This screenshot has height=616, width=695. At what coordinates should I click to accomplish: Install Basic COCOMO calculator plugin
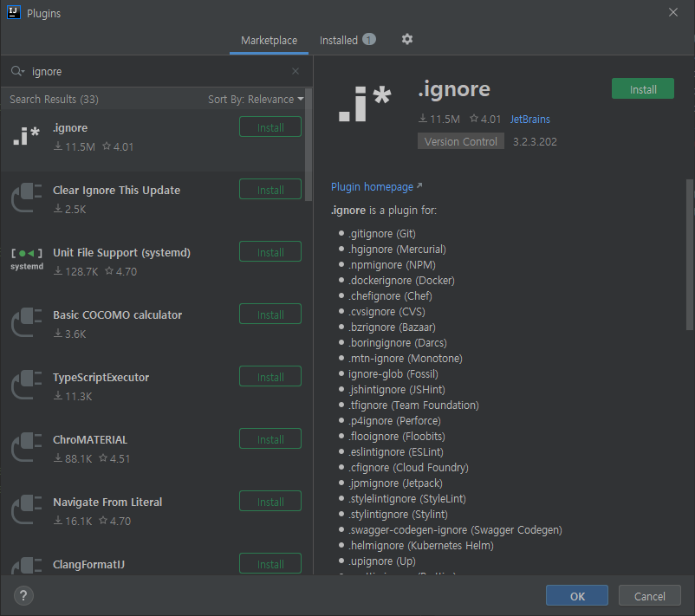270,314
